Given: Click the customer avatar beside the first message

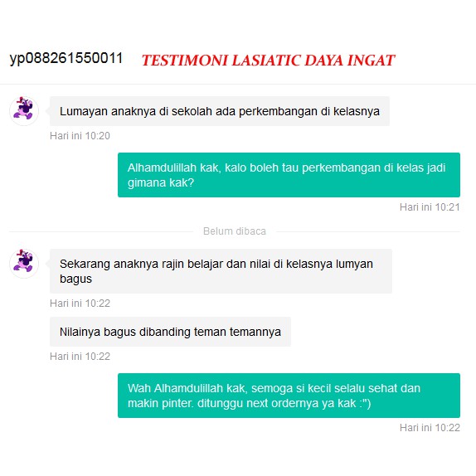Looking at the screenshot, I should tap(24, 111).
